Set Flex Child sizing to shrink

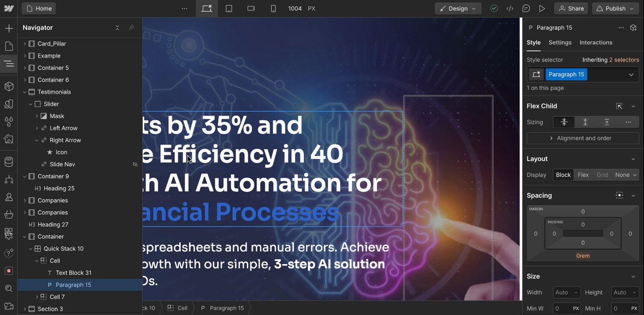564,122
